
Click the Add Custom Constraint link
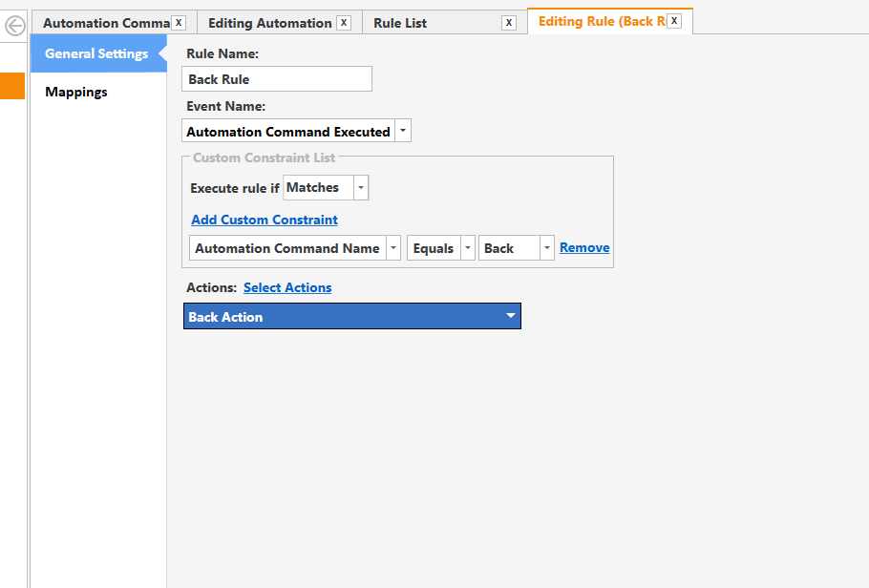click(x=264, y=220)
